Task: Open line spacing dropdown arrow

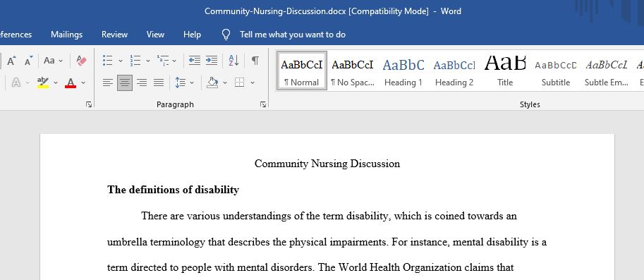Action: [192, 83]
